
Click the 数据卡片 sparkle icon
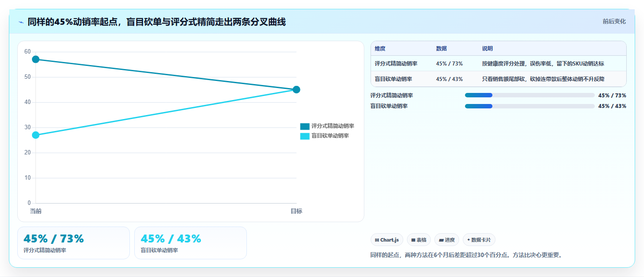[468, 240]
